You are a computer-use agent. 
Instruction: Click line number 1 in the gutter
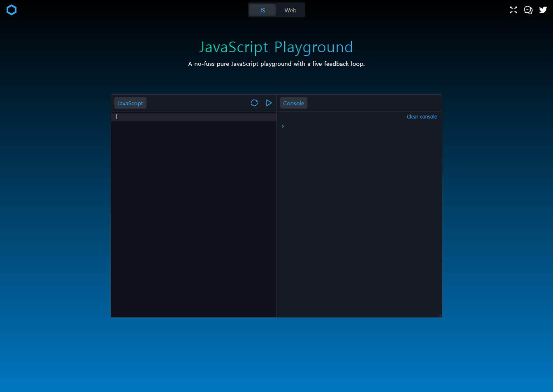coord(116,117)
